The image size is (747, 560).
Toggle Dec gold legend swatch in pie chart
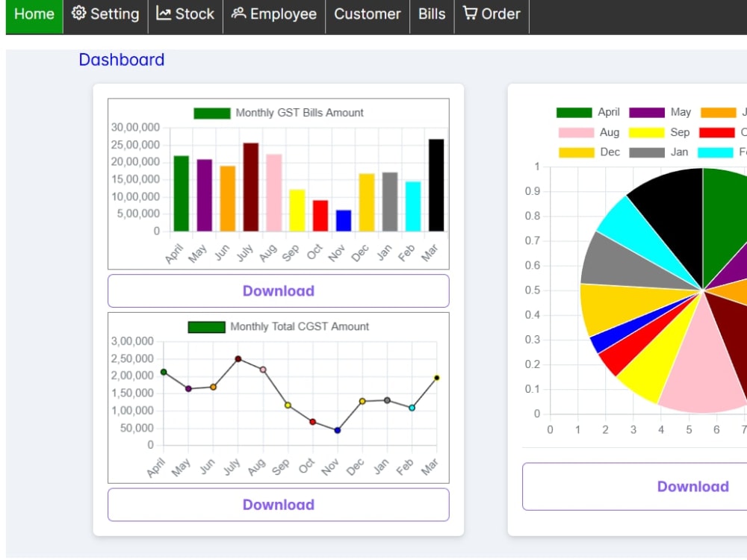tap(577, 152)
